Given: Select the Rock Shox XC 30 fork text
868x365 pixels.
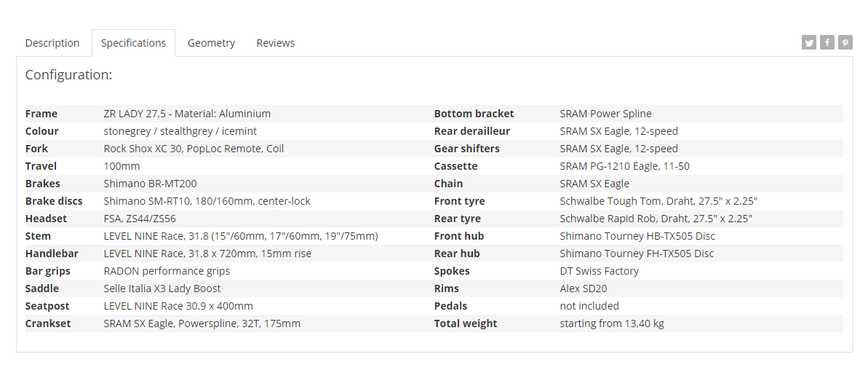Looking at the screenshot, I should coord(194,149).
